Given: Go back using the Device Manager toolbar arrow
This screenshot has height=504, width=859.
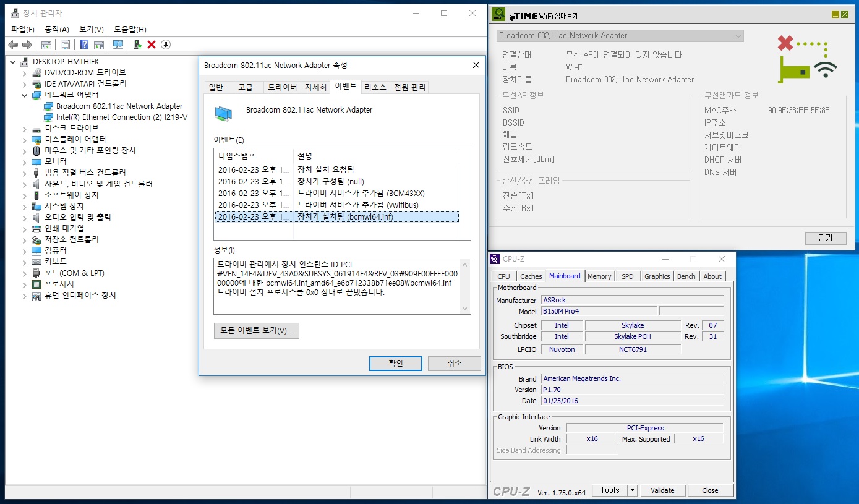Looking at the screenshot, I should [x=13, y=45].
